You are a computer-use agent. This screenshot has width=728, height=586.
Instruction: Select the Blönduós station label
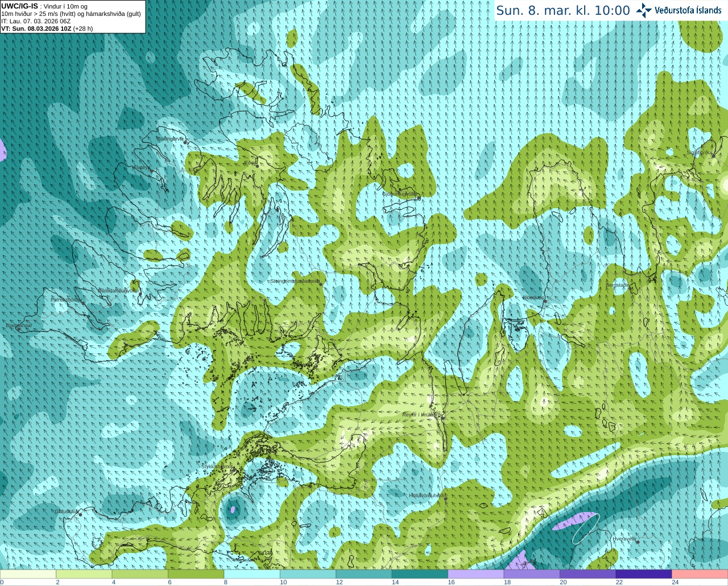[x=533, y=298]
